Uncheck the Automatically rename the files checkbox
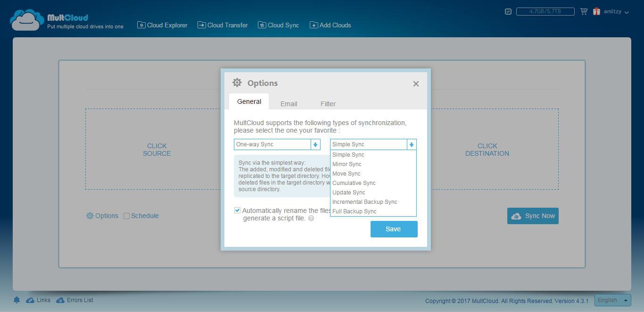Viewport: 644px width, 312px height. [x=238, y=211]
